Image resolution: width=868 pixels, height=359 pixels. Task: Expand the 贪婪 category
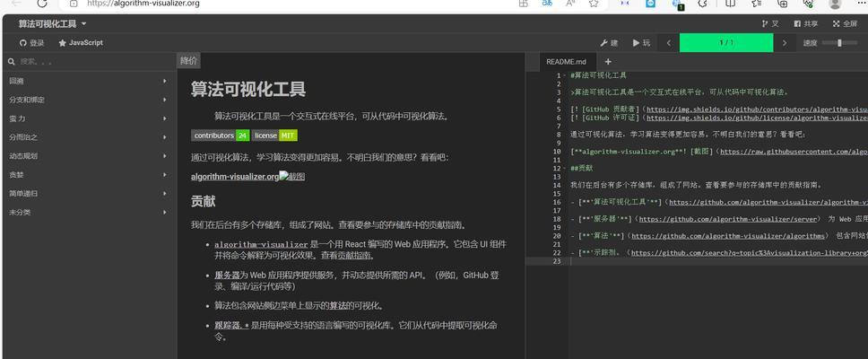point(88,174)
